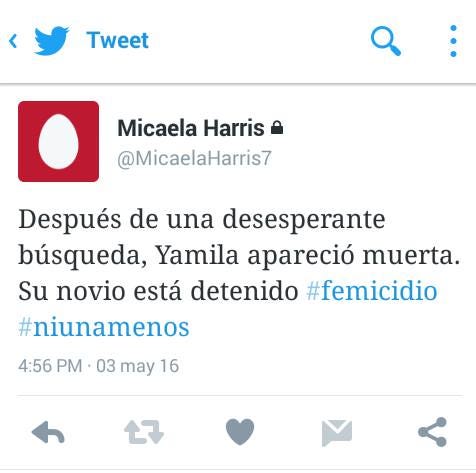The image size is (476, 473).
Task: Click the protected account lock icon
Action: (x=277, y=128)
